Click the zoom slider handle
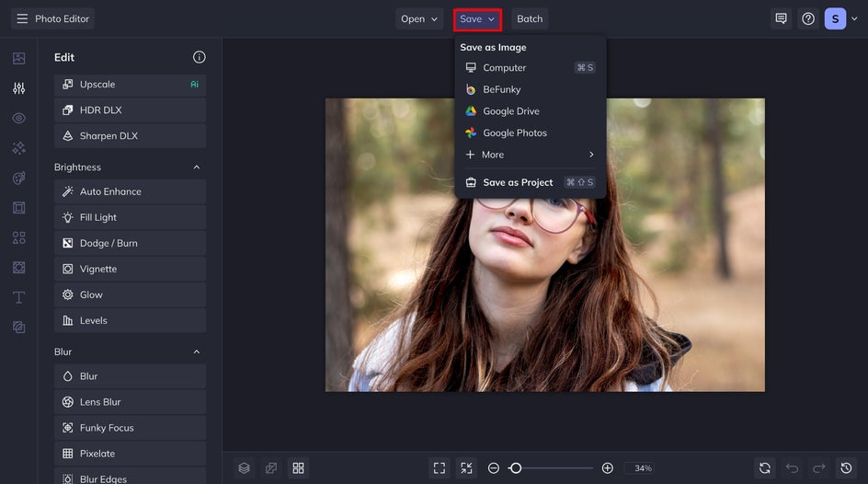This screenshot has height=484, width=868. point(516,468)
